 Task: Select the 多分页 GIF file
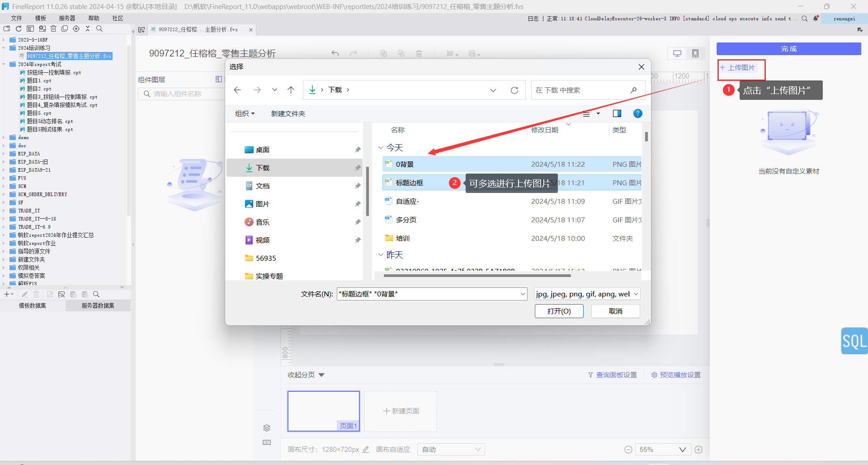[x=512, y=220]
